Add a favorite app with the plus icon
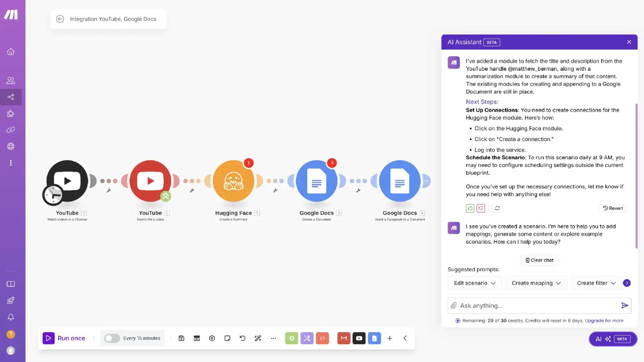644x362 pixels. tap(390, 338)
